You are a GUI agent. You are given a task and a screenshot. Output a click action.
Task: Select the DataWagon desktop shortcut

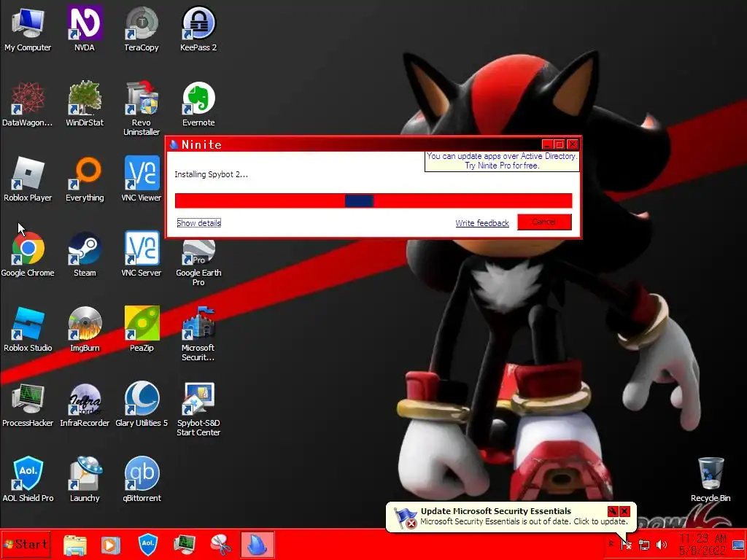click(28, 104)
